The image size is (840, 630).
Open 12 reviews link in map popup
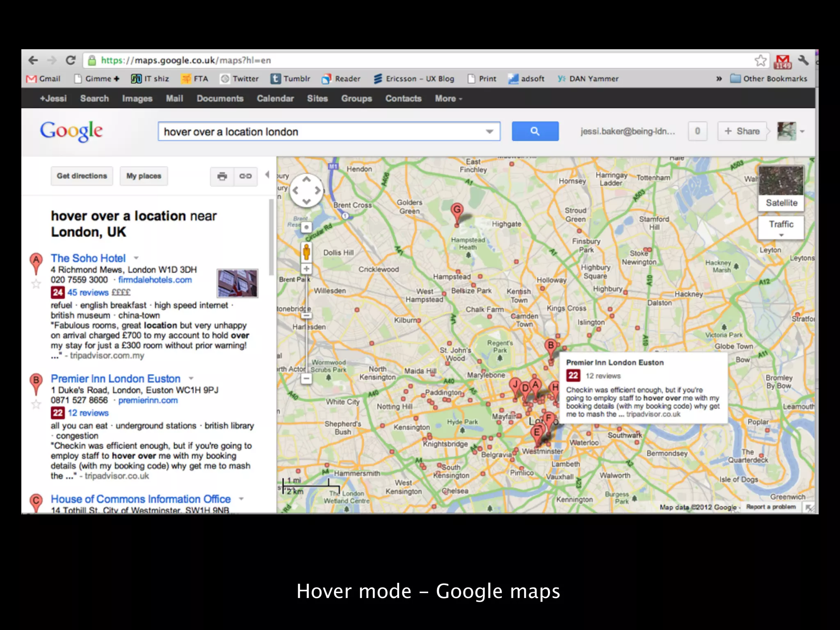click(x=603, y=376)
